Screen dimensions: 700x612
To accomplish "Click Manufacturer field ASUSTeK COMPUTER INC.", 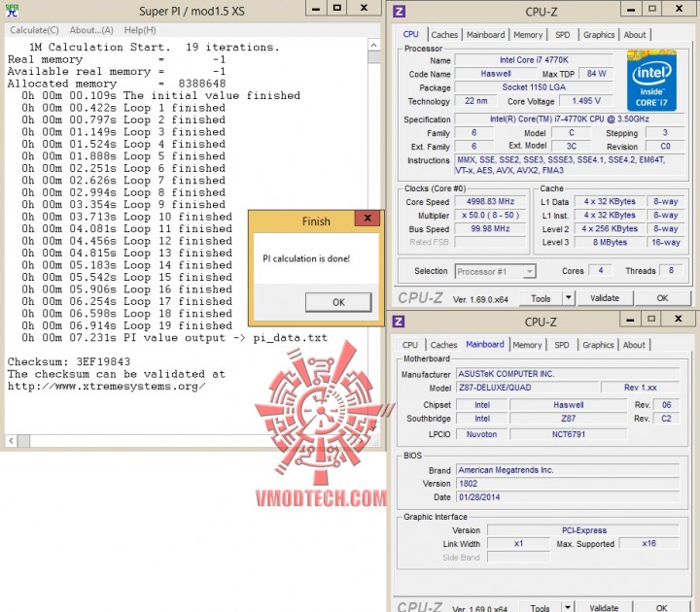I will coord(568,374).
